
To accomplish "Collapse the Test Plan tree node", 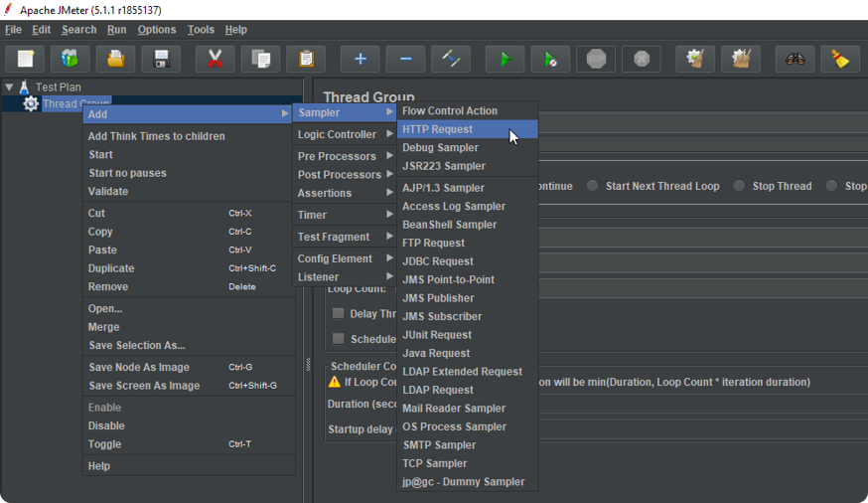I will point(9,86).
